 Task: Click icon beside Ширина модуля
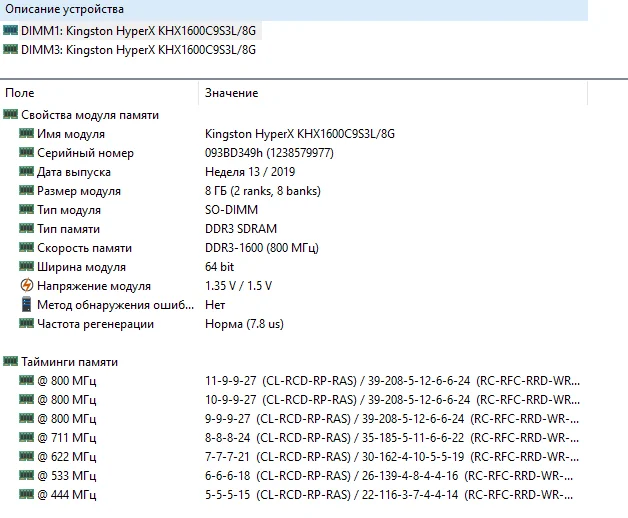click(x=26, y=266)
